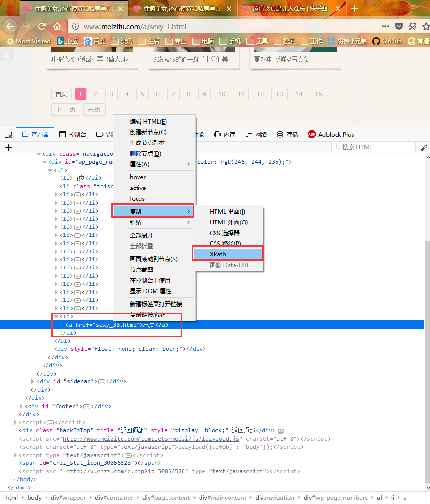Open the site info icon in the address bar

click(75, 26)
